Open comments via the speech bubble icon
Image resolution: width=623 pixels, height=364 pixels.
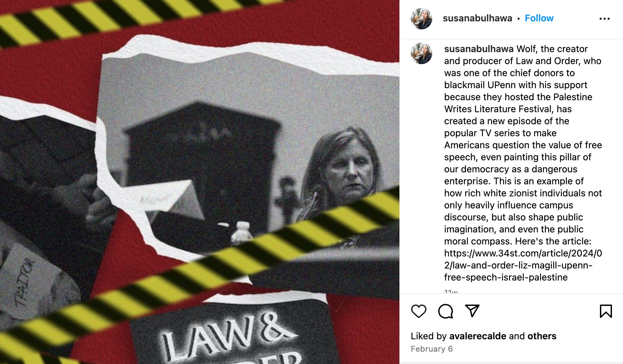(x=446, y=311)
